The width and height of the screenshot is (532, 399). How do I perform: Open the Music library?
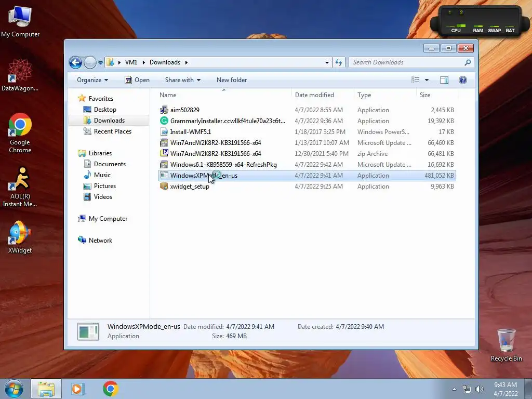click(x=102, y=175)
